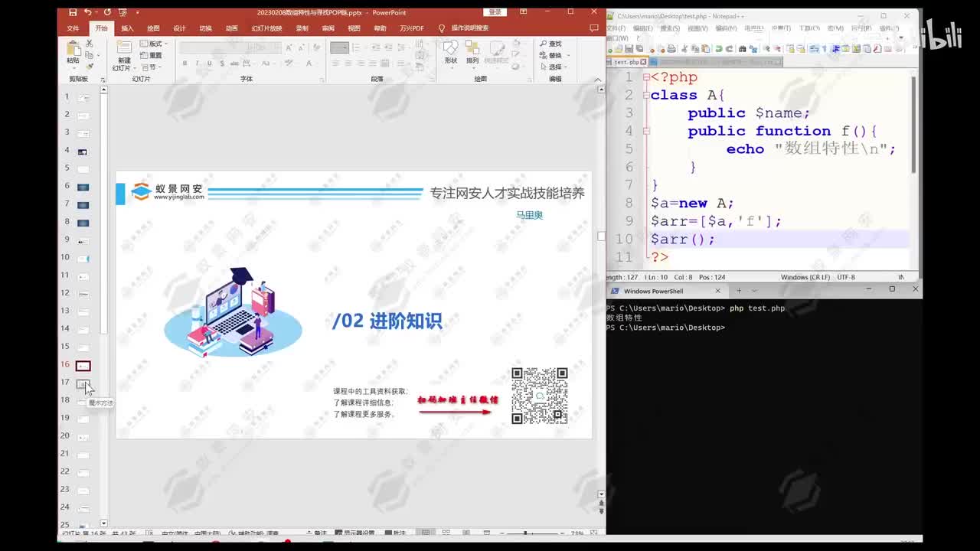The image size is (980, 551).
Task: Switch to the Animations (动画) ribbon tab
Action: tap(231, 28)
